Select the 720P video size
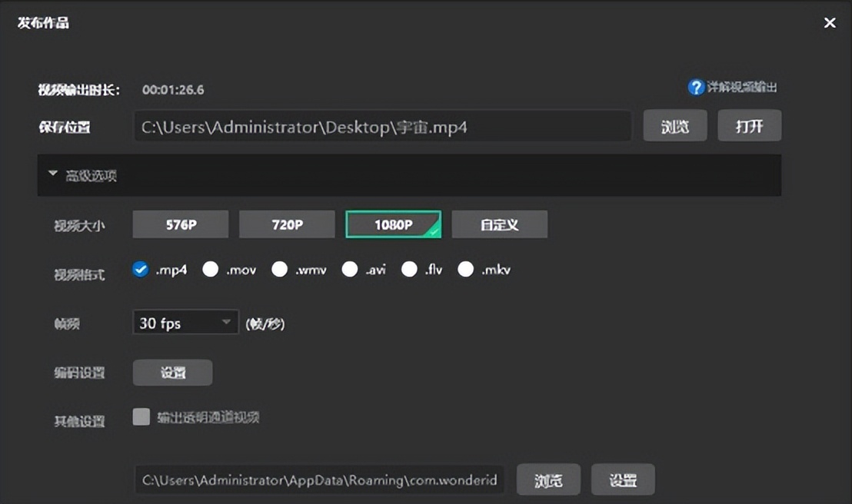This screenshot has height=504, width=852. [287, 224]
